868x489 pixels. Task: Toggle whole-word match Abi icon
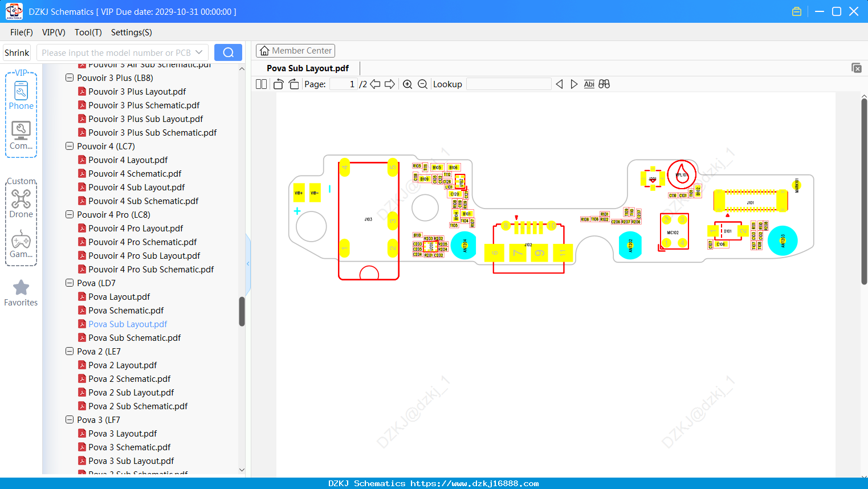pos(589,84)
